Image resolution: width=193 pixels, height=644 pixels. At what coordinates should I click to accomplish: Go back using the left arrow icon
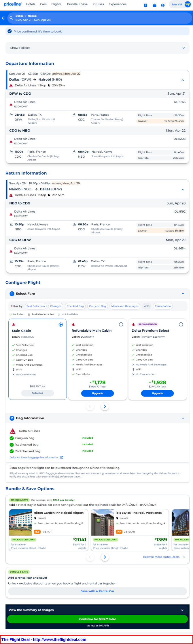tap(3, 18)
